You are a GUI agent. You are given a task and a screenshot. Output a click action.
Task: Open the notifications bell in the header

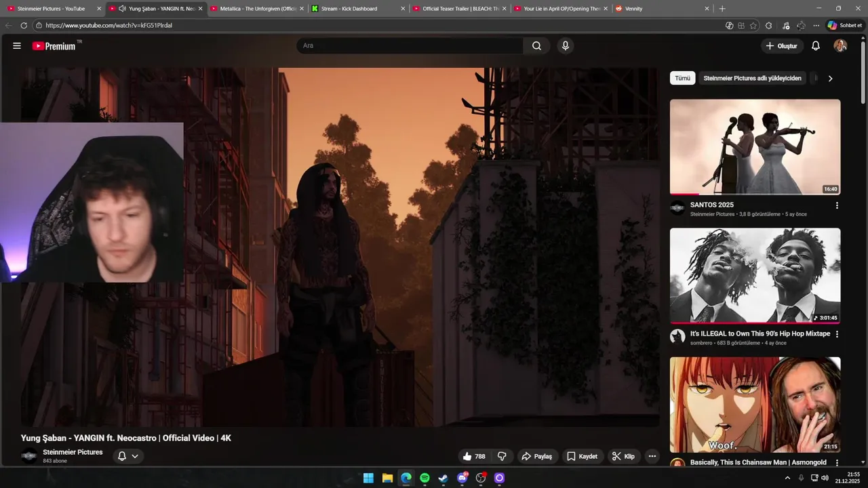(816, 45)
